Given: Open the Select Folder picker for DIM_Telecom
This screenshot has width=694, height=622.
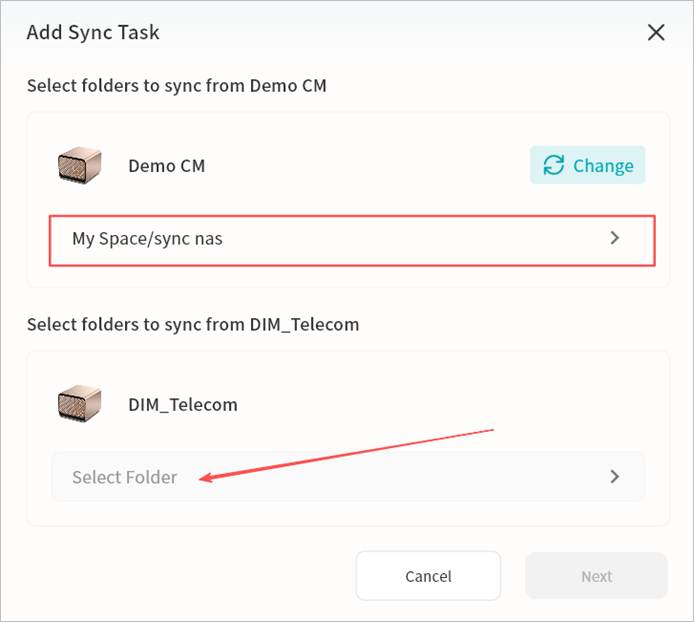Looking at the screenshot, I should point(124,477).
